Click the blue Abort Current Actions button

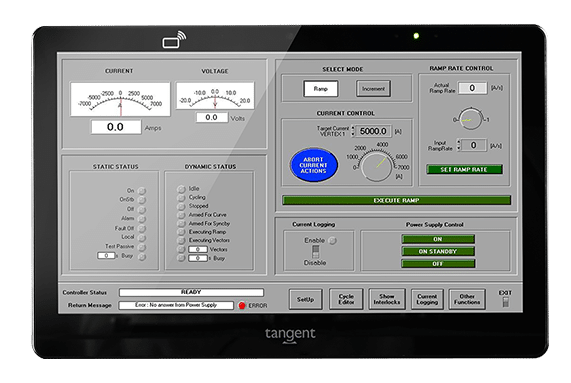(314, 165)
